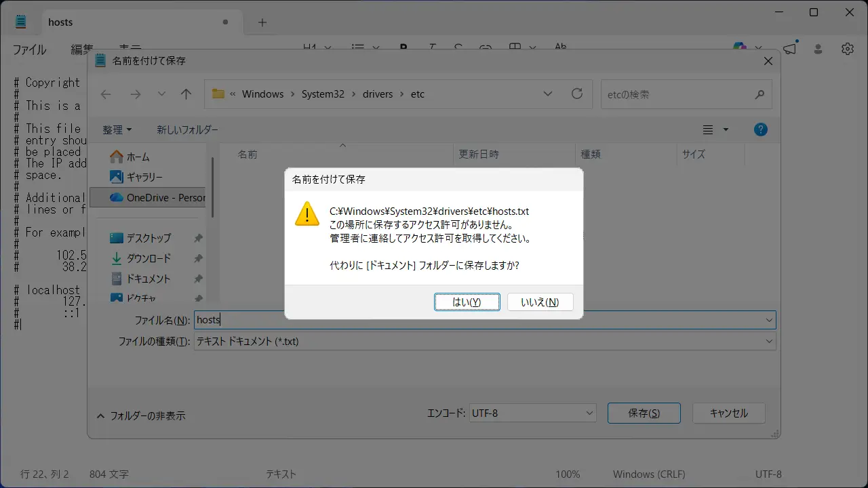Open Copilot from the Notepad toolbar

(738, 47)
